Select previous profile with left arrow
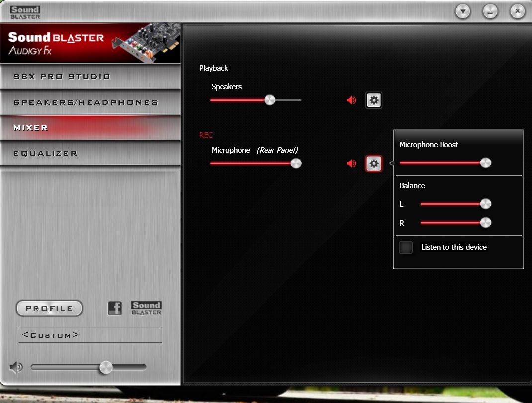This screenshot has height=403, width=532. pos(25,335)
